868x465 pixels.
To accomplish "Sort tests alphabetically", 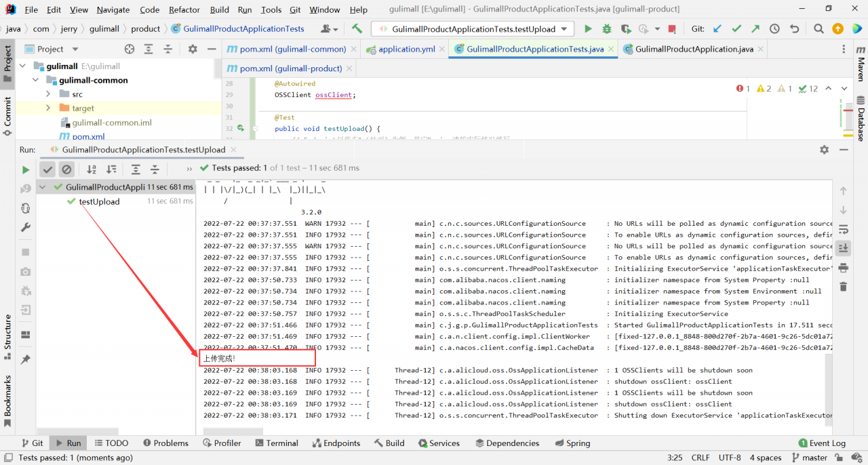I will pyautogui.click(x=92, y=169).
